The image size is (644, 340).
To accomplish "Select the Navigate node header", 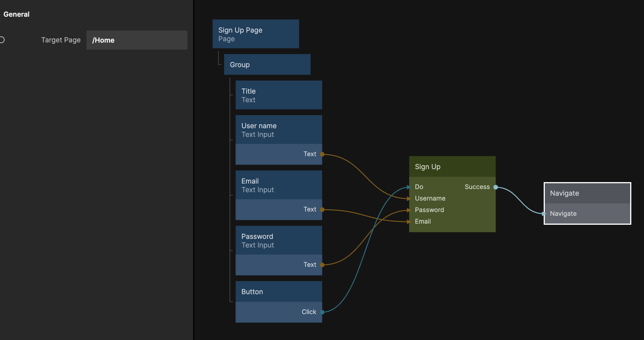I will point(587,193).
